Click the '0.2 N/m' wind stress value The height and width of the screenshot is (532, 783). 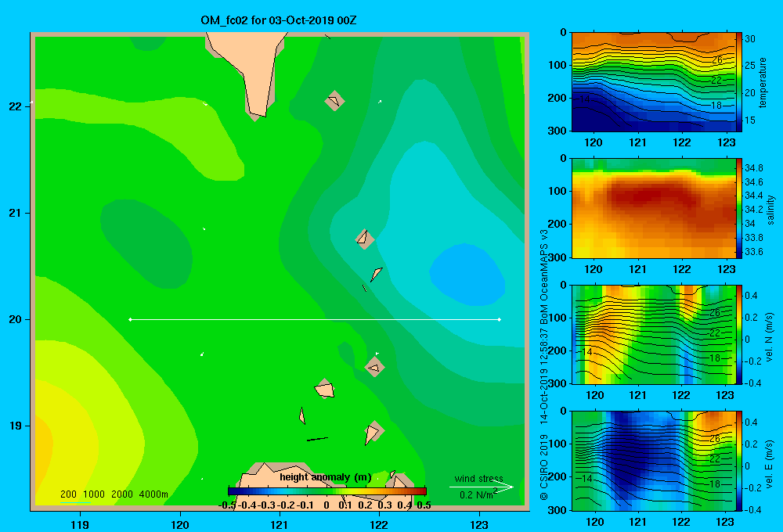click(x=478, y=494)
